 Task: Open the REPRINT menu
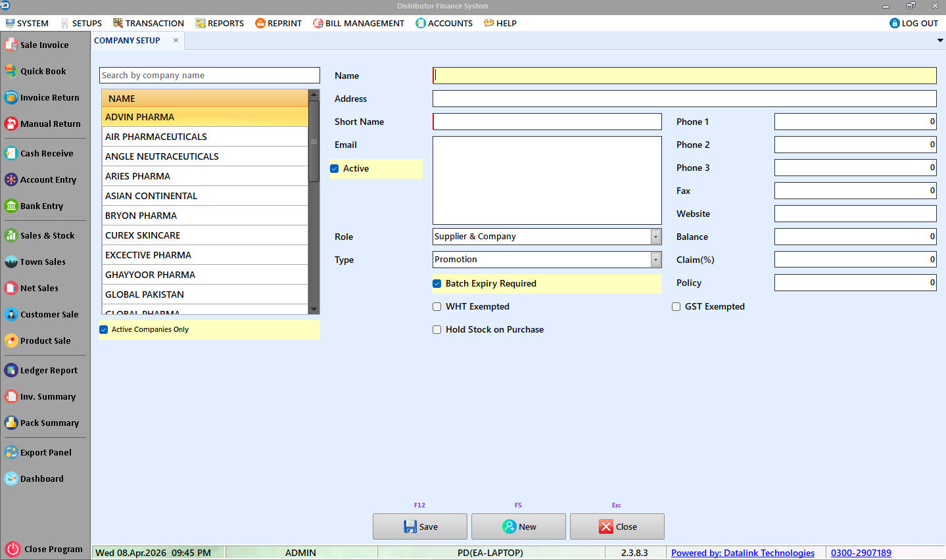point(279,23)
